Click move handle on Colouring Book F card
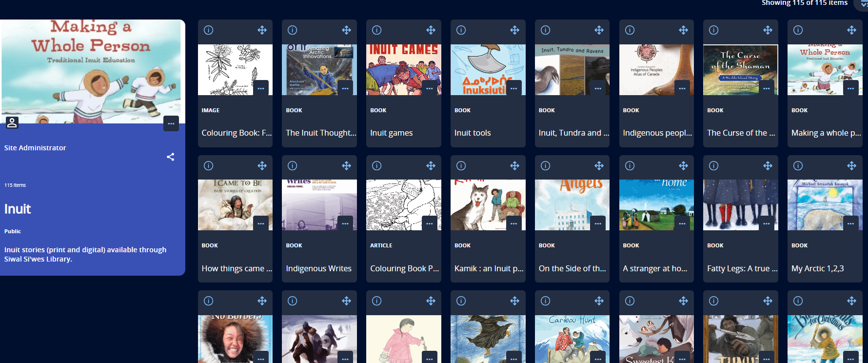 pos(262,30)
